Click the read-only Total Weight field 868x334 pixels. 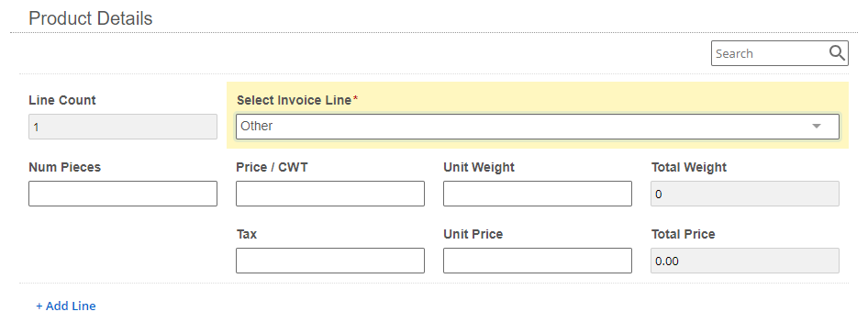pyautogui.click(x=744, y=194)
